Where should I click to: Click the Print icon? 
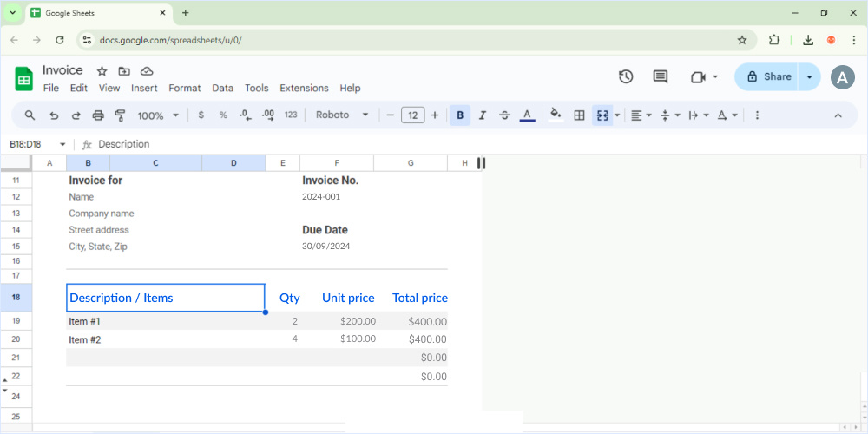(98, 115)
